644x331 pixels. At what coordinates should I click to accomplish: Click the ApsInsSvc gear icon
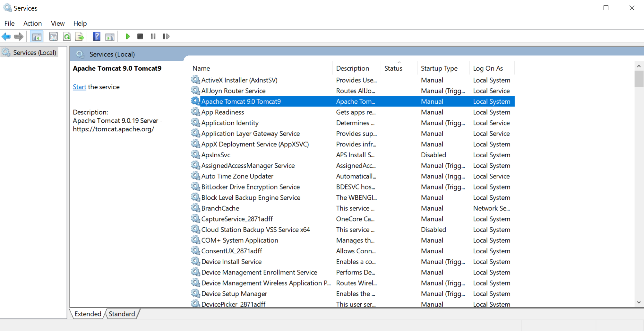[x=195, y=154]
